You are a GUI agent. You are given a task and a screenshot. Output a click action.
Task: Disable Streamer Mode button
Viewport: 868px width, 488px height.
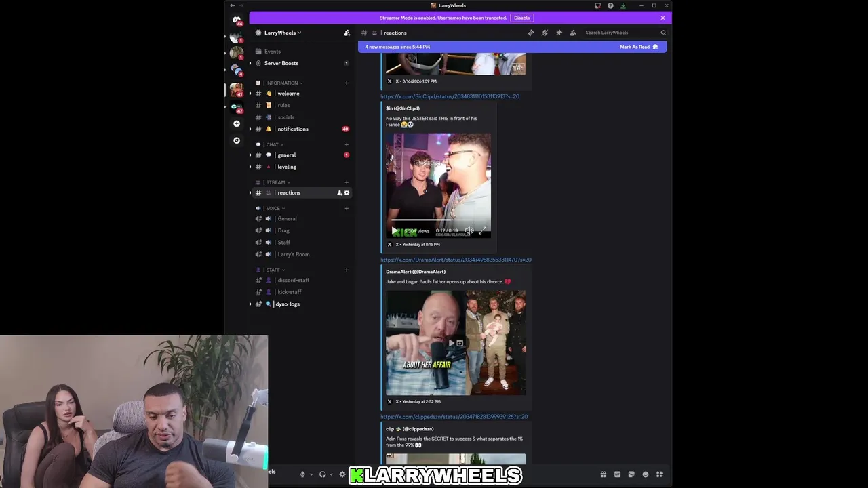[x=521, y=18]
